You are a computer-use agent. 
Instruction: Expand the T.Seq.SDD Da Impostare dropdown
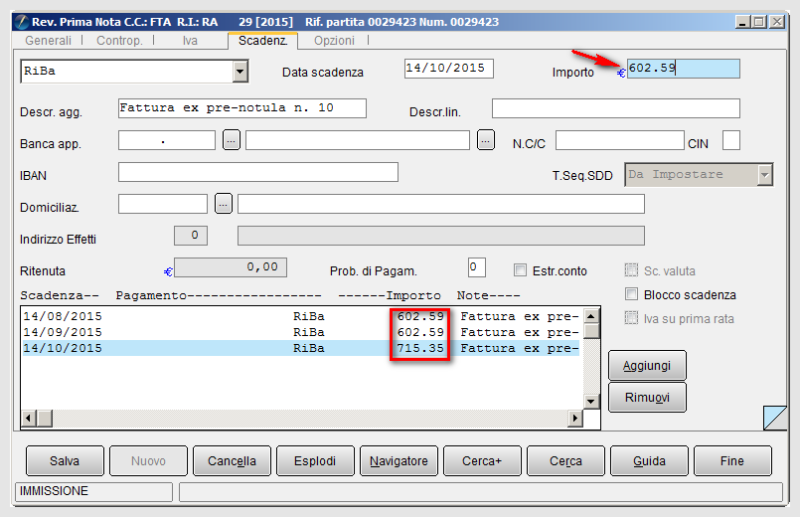tap(764, 175)
